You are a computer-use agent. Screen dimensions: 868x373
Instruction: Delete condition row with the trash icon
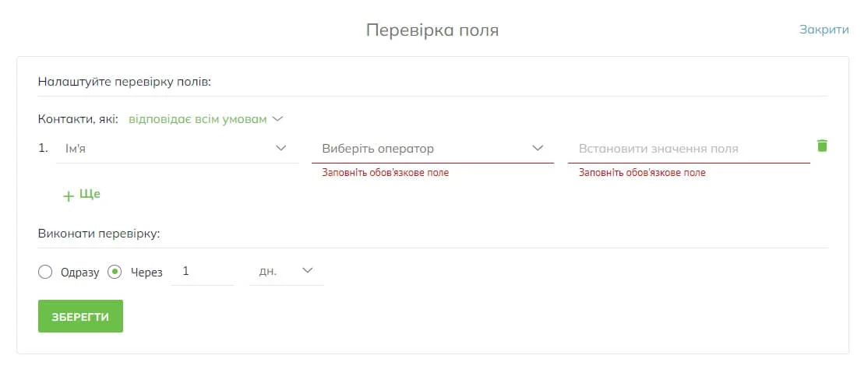[x=822, y=146]
